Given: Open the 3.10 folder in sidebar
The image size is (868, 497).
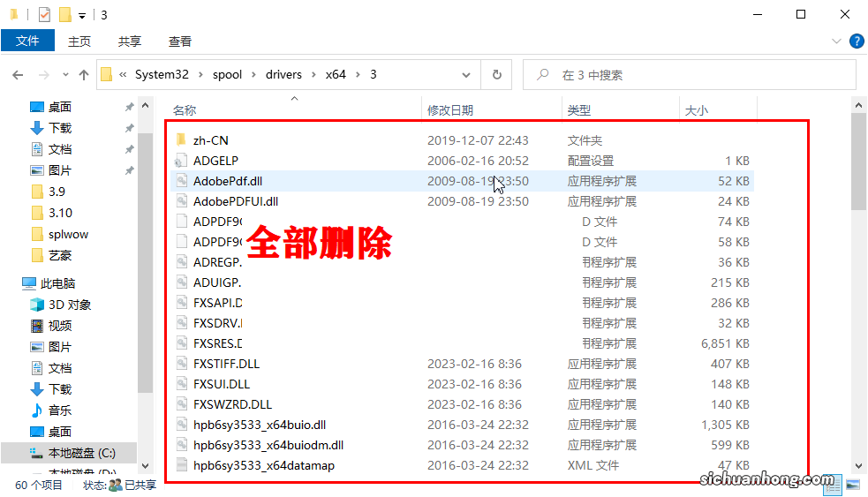Looking at the screenshot, I should pos(60,213).
